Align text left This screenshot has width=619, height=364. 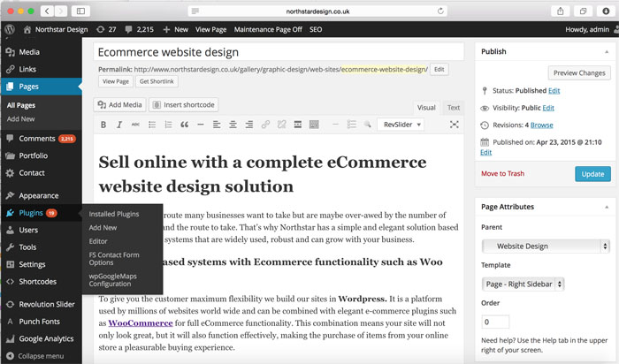[217, 125]
